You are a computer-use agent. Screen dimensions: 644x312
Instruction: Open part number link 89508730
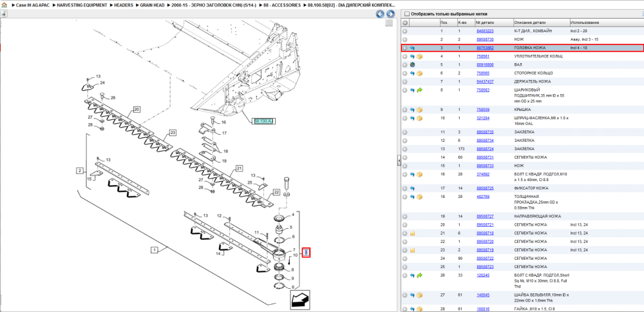pos(485,39)
